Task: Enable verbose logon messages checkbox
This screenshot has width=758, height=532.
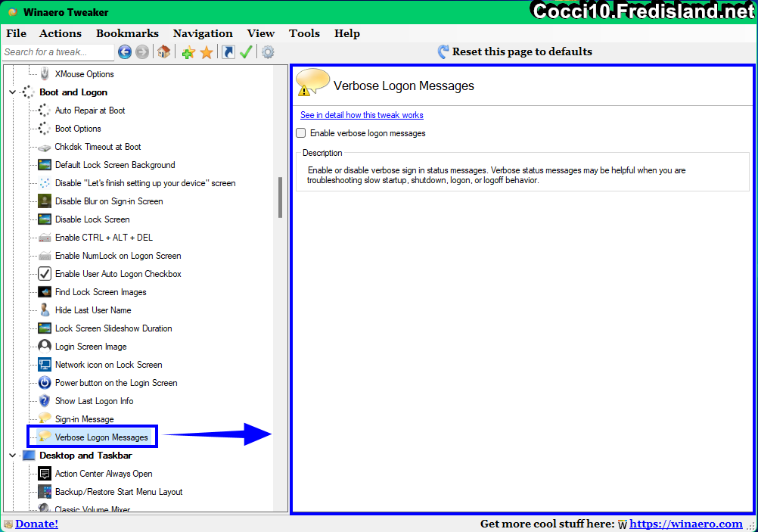Action: click(x=300, y=133)
